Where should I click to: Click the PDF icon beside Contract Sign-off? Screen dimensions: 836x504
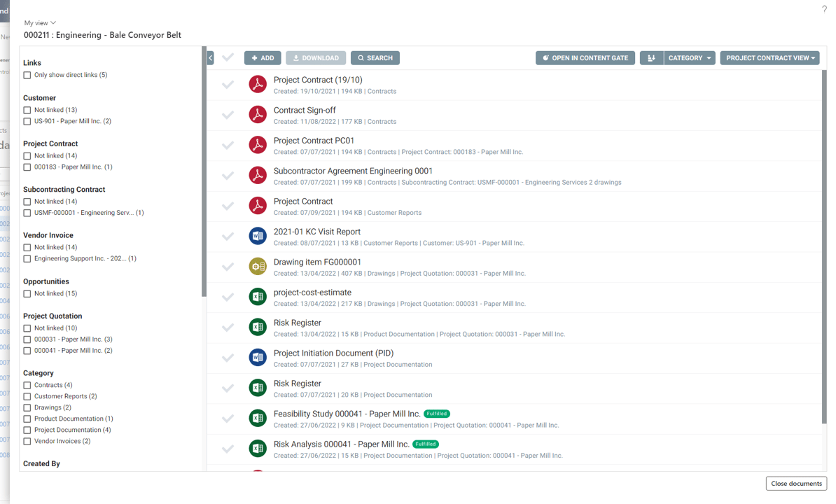click(258, 114)
